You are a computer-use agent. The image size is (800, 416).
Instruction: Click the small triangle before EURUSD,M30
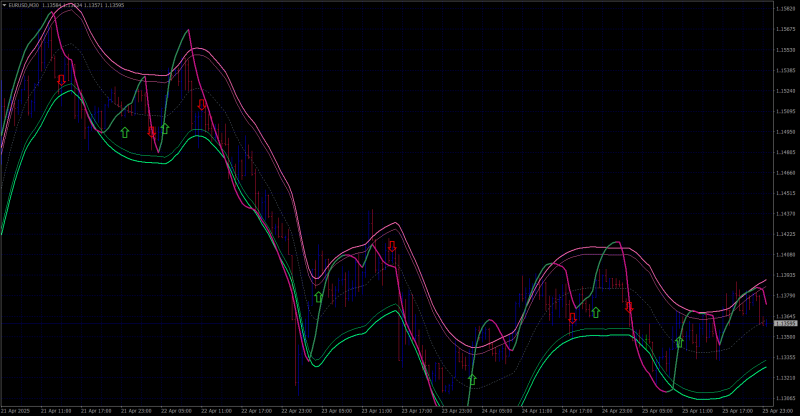(x=4, y=5)
